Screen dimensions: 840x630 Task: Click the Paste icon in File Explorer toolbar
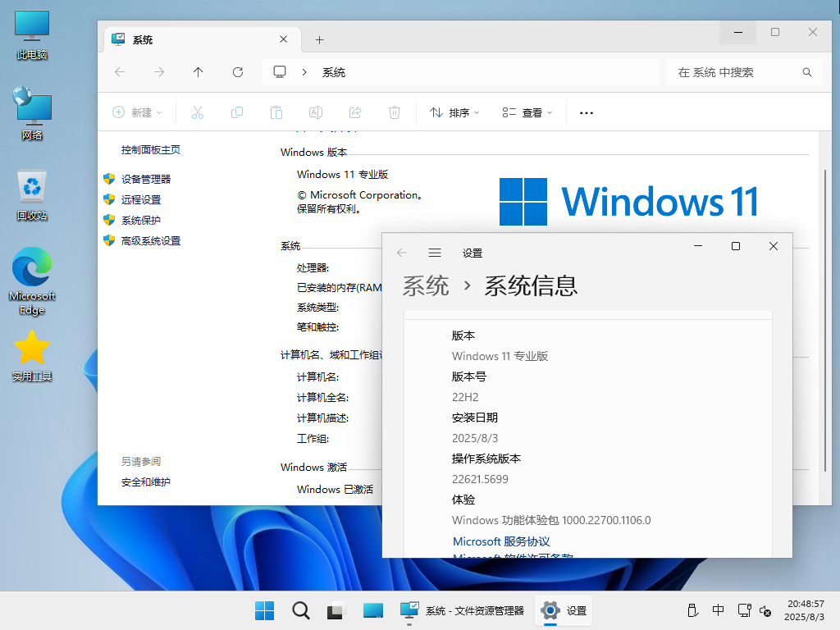click(276, 112)
